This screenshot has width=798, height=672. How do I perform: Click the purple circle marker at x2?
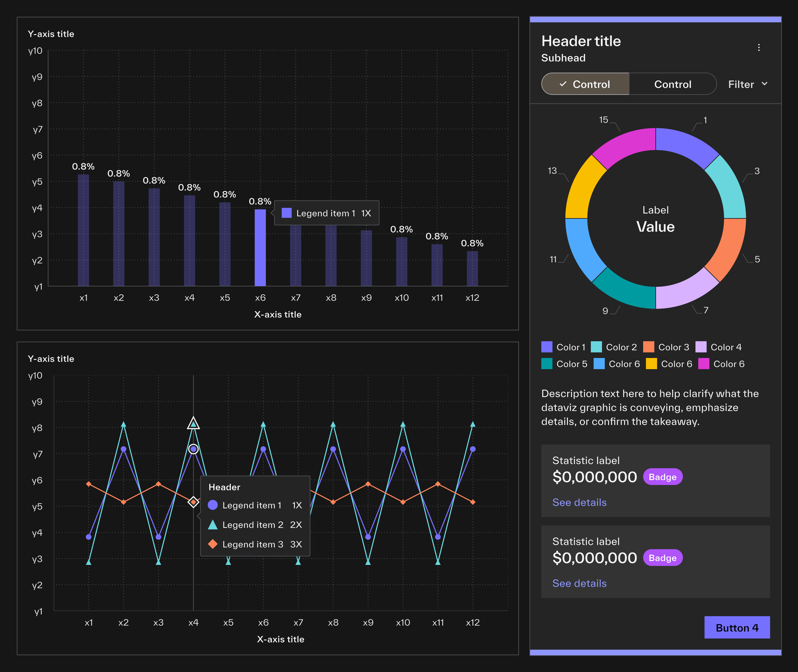123,449
